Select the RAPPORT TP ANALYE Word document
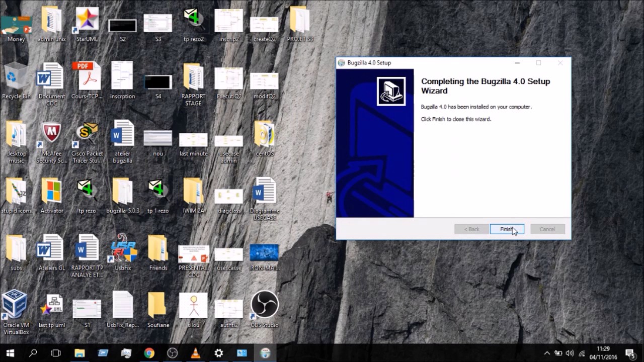 (x=87, y=256)
